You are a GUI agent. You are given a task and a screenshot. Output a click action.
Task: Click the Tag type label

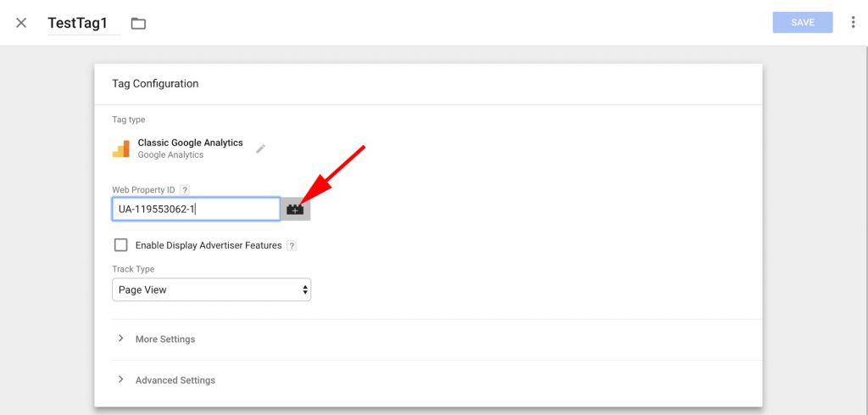pos(129,120)
